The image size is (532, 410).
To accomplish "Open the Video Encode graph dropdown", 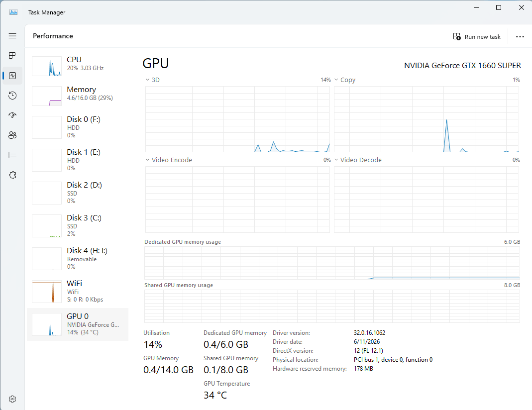I will (169, 160).
